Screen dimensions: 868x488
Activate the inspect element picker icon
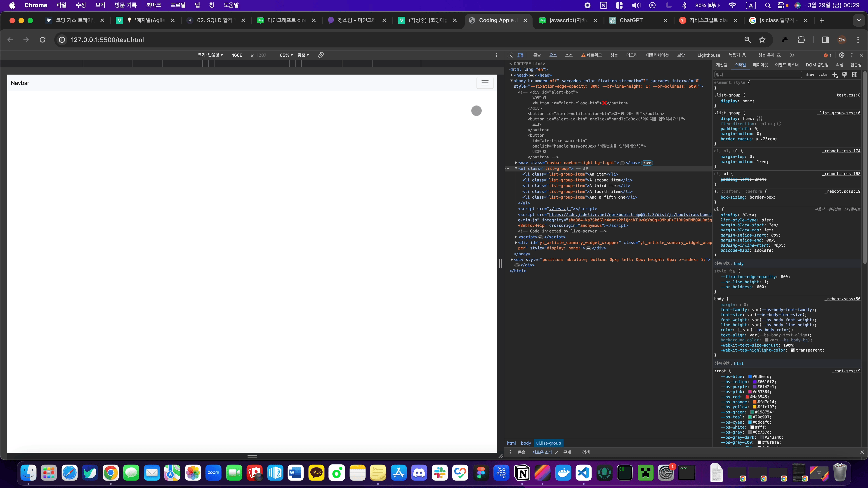(510, 55)
